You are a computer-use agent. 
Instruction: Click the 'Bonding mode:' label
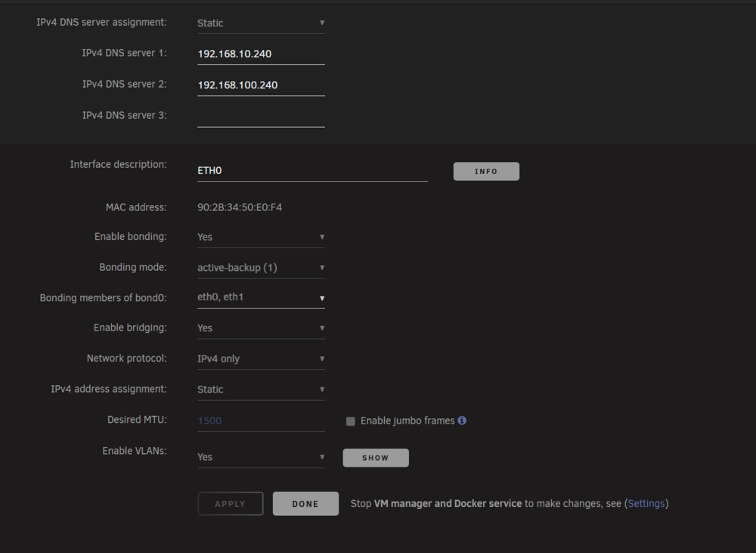pyautogui.click(x=133, y=267)
